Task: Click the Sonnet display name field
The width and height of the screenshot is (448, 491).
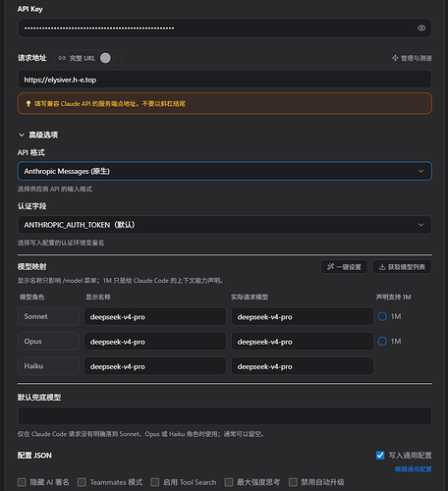Action: (155, 316)
